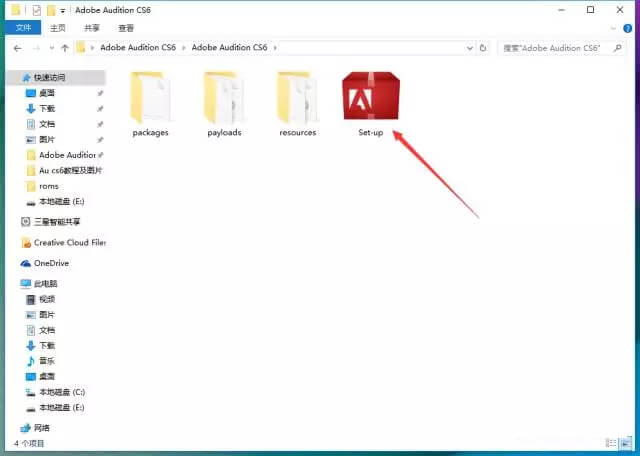640x456 pixels.
Task: Expand chevron after last Adobe Audition CS6 breadcrumb
Action: pos(275,48)
